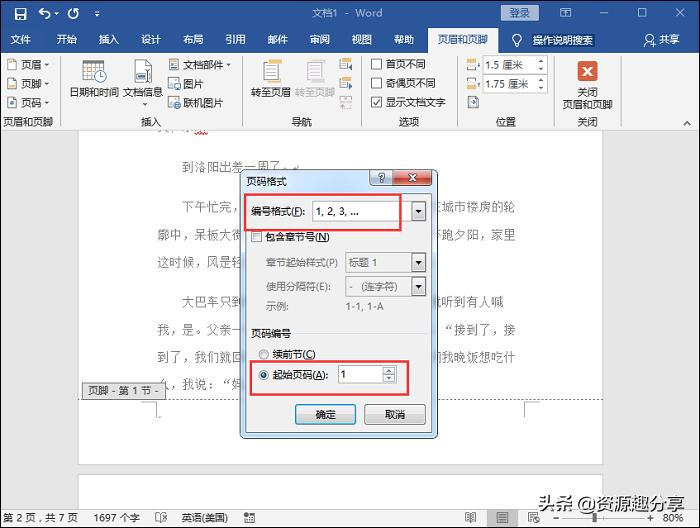Viewport: 700px width, 528px height.
Task: Switch to the 设计 ribbon tab
Action: tap(150, 40)
